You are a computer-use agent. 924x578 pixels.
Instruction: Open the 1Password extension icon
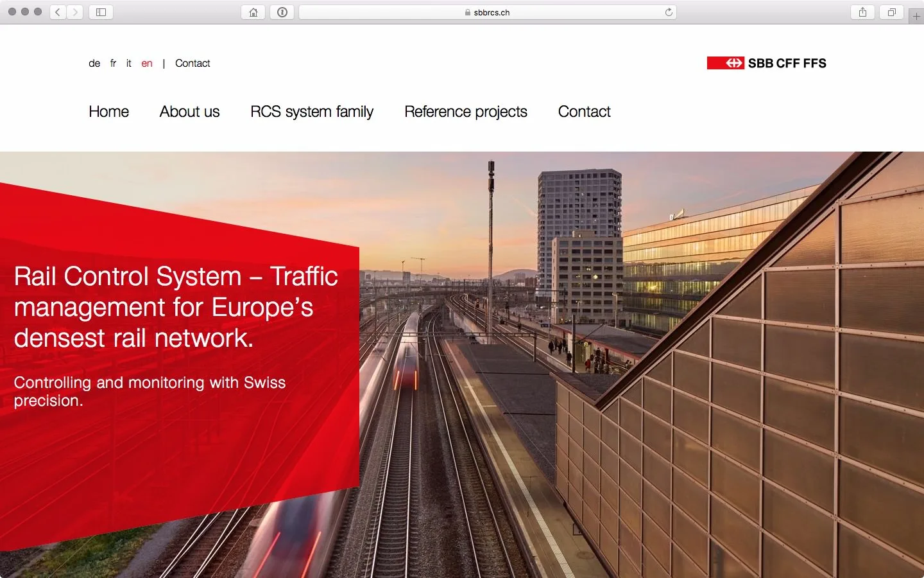point(282,12)
